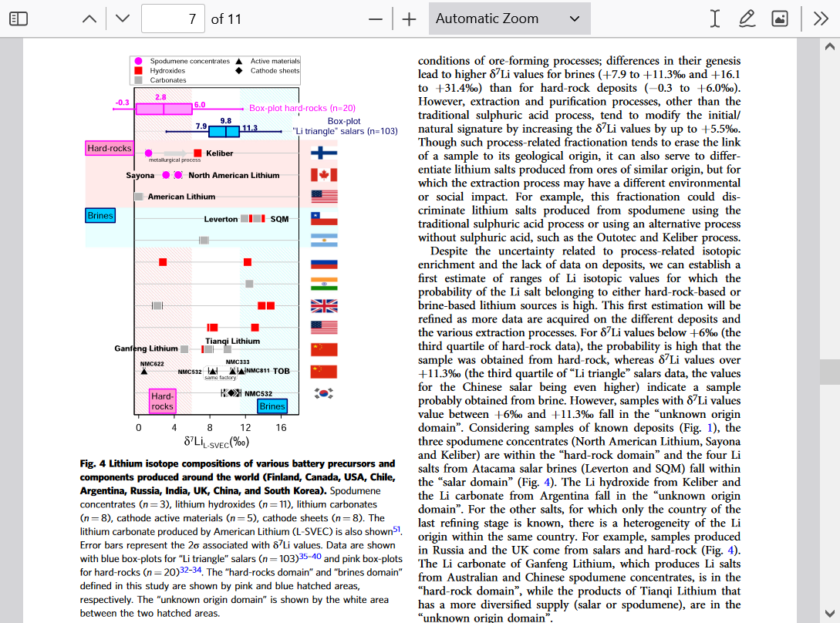Click the South Korea flag in the figure
Screen dimensions: 840x623
[x=323, y=393]
